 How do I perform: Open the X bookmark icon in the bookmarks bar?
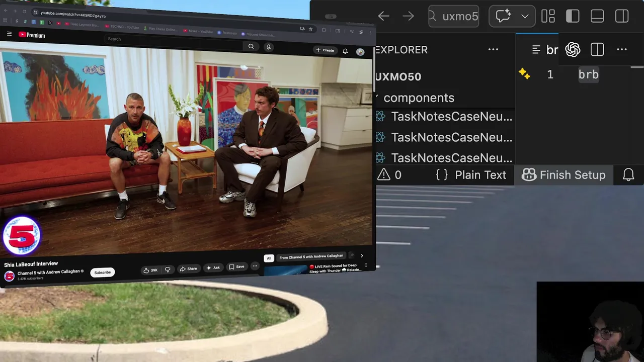tap(50, 23)
